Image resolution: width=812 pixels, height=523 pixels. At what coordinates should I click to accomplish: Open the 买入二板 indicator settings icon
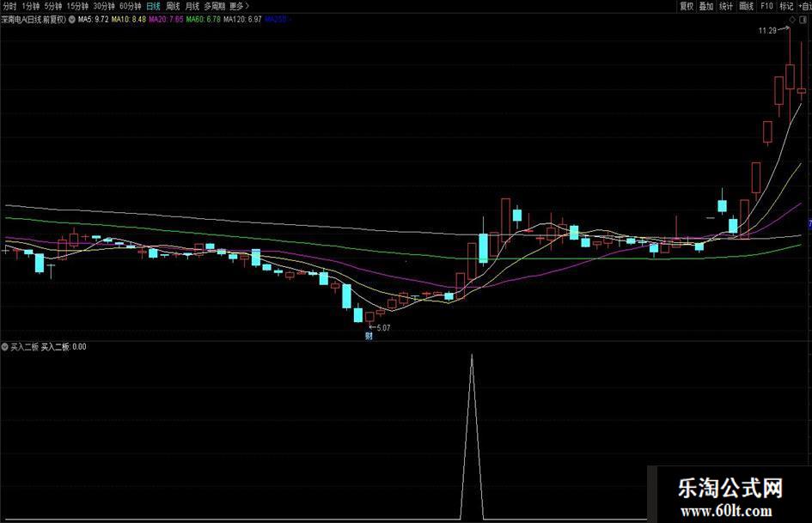click(x=4, y=346)
